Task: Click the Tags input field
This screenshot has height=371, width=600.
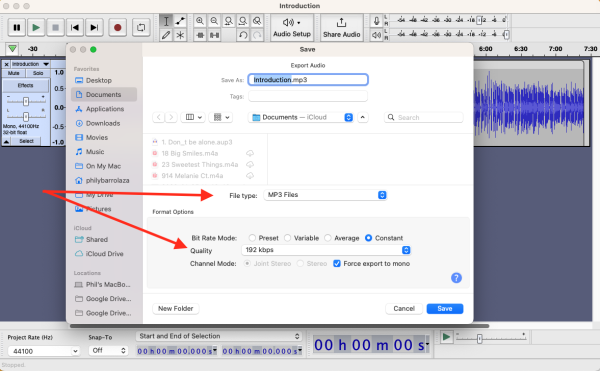Action: (308, 96)
